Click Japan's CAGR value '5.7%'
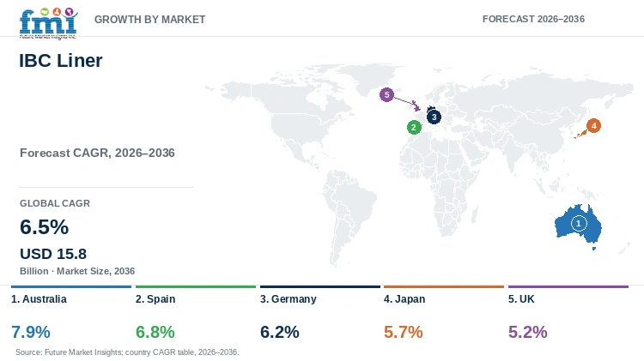The width and height of the screenshot is (644, 361). 404,332
